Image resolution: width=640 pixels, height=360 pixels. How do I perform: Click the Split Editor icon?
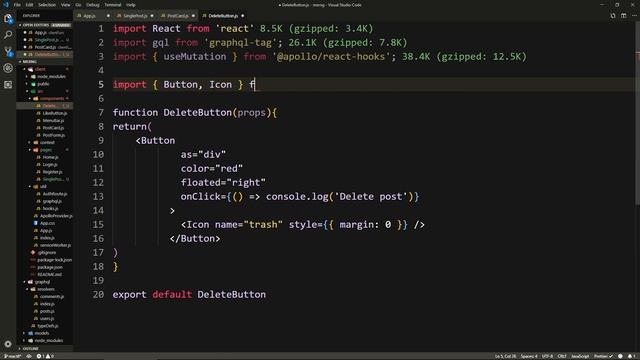pos(623,16)
